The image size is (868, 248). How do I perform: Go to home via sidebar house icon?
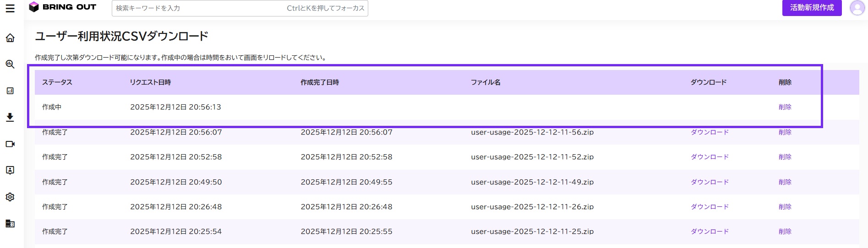(10, 38)
